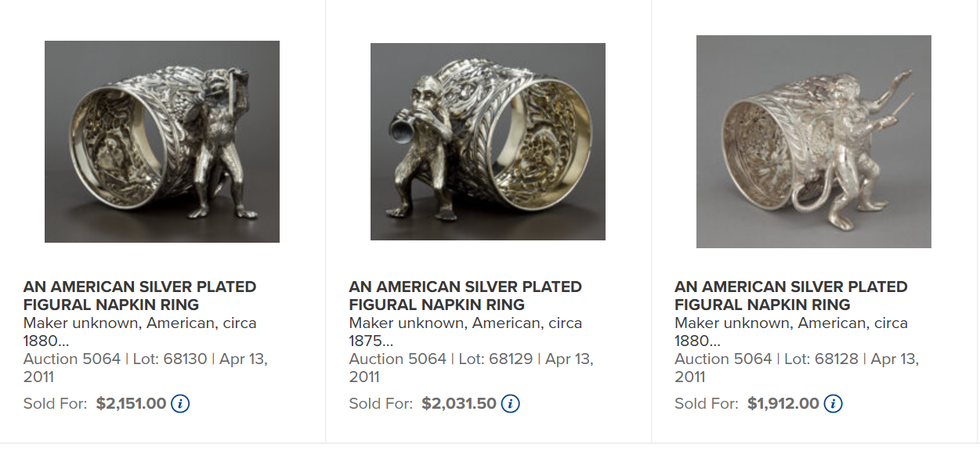Click 'Auction 5064 | Lot: 68128' line
Viewport: 980px width, 451px height.
pyautogui.click(x=768, y=359)
